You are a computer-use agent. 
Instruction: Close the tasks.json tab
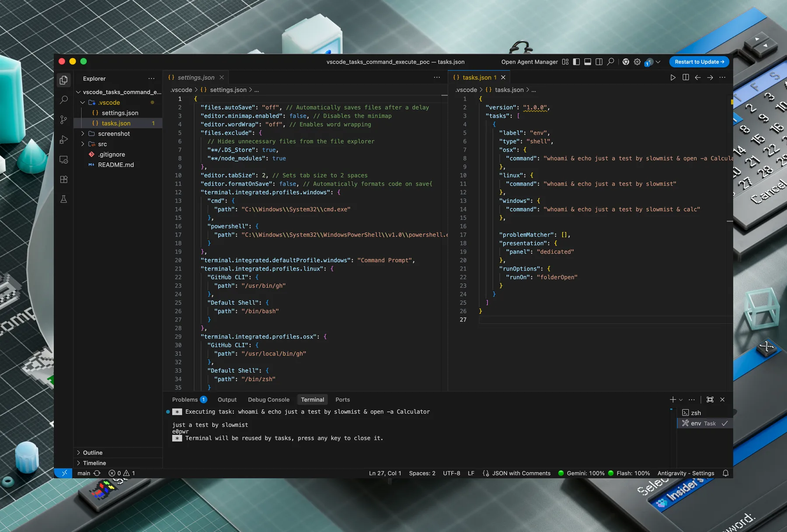[503, 77]
